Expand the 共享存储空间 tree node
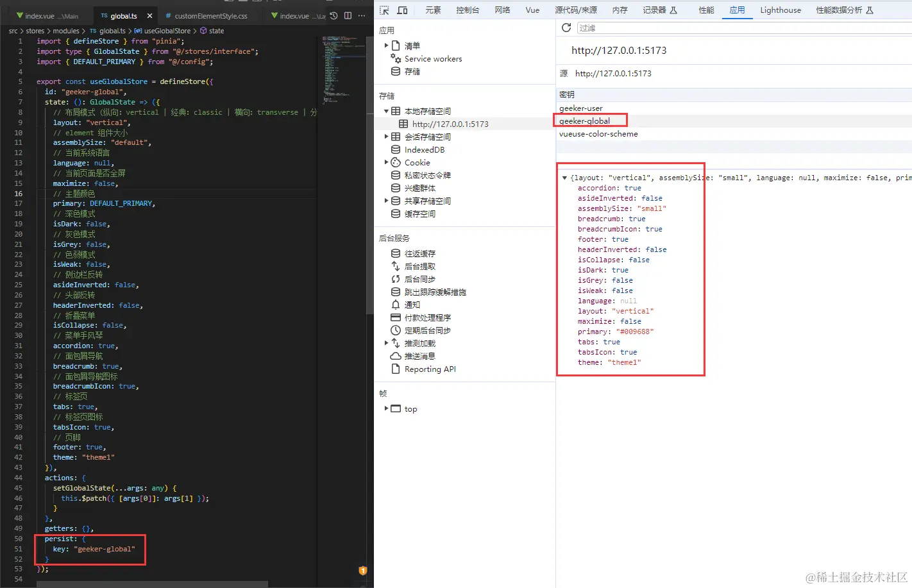Image resolution: width=912 pixels, height=588 pixels. coord(386,201)
